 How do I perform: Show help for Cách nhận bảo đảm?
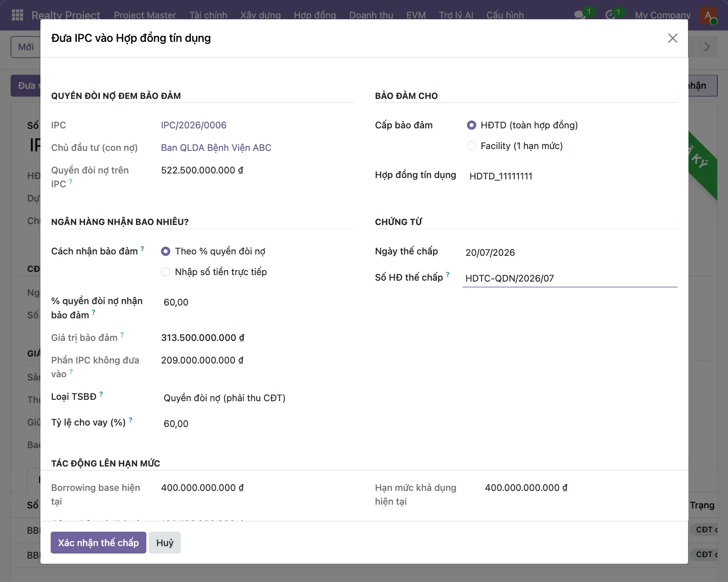pyautogui.click(x=142, y=249)
